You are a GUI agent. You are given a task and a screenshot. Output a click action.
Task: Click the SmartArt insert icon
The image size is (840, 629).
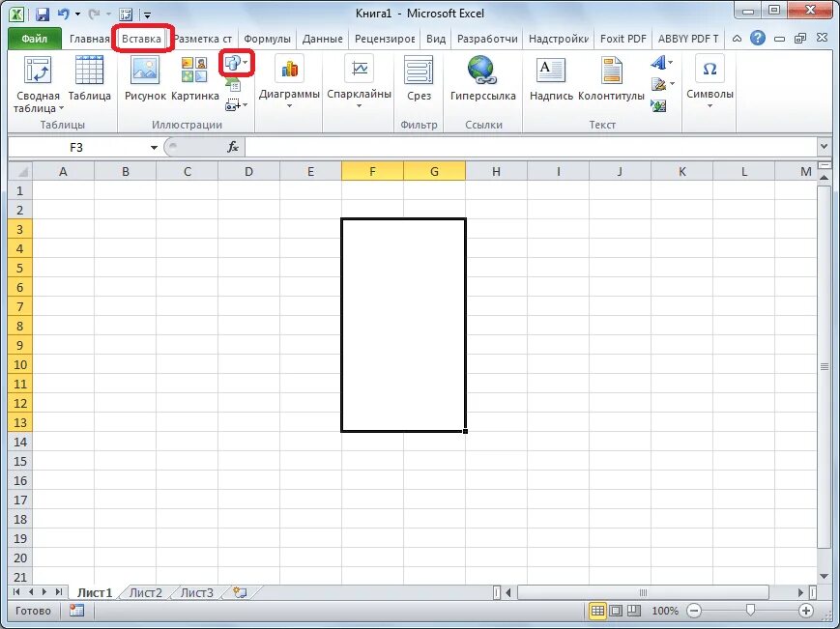point(233,84)
